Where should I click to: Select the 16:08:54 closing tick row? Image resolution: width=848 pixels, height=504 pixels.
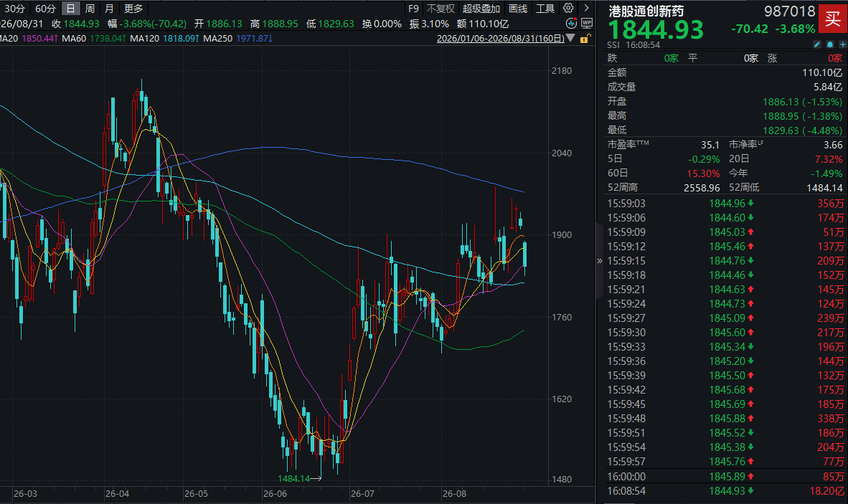click(725, 491)
